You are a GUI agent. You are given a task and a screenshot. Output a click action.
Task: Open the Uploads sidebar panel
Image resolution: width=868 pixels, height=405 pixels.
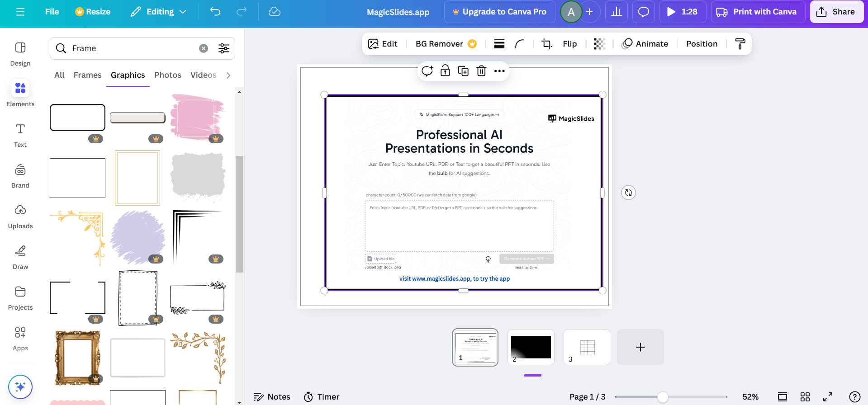coord(20,217)
